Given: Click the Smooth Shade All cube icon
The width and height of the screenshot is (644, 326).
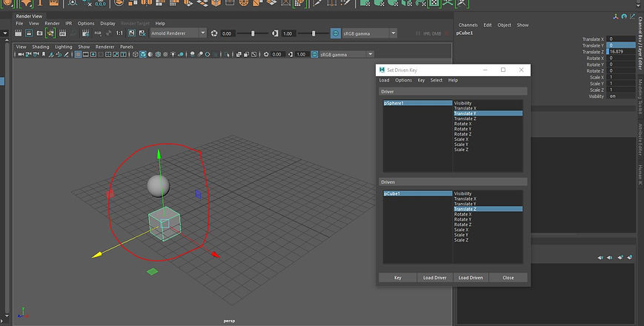Looking at the screenshot, I should tap(143, 54).
